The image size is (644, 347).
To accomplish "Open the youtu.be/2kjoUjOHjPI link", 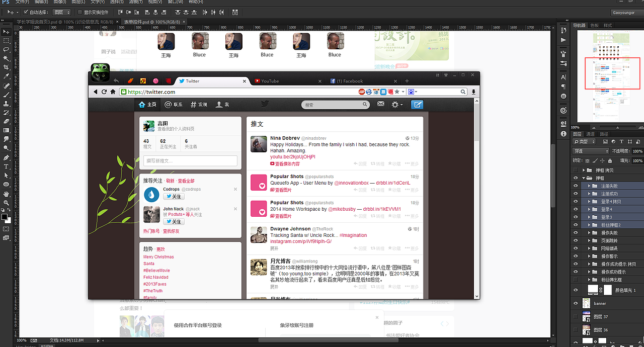I will 293,157.
